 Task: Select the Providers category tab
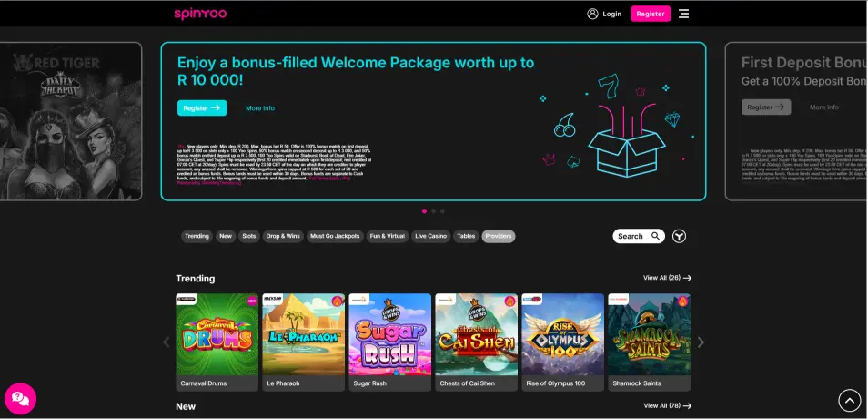point(499,236)
